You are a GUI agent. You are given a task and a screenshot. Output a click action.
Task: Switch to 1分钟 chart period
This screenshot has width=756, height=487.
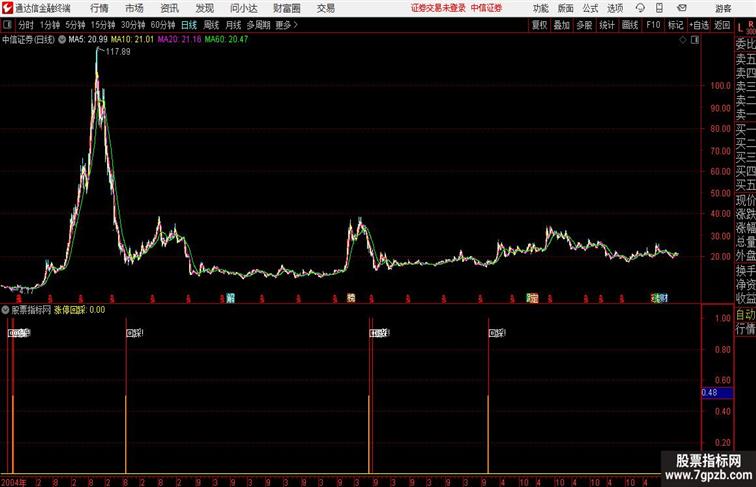click(50, 25)
